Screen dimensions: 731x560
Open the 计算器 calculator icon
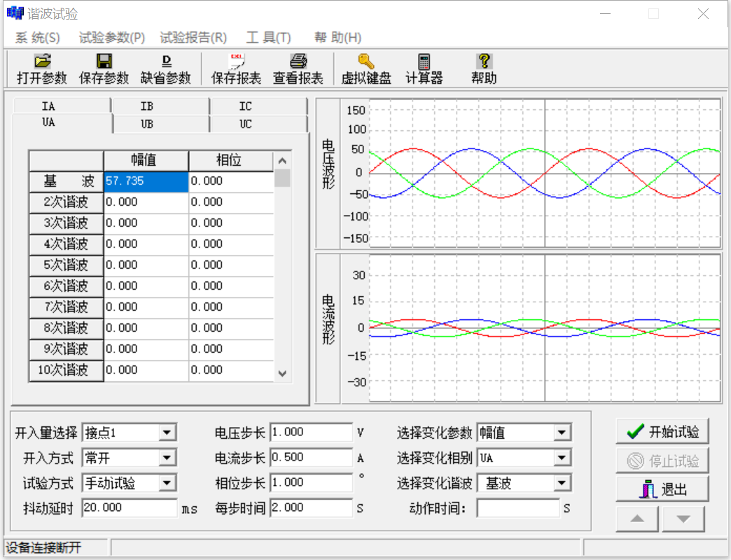(x=424, y=69)
